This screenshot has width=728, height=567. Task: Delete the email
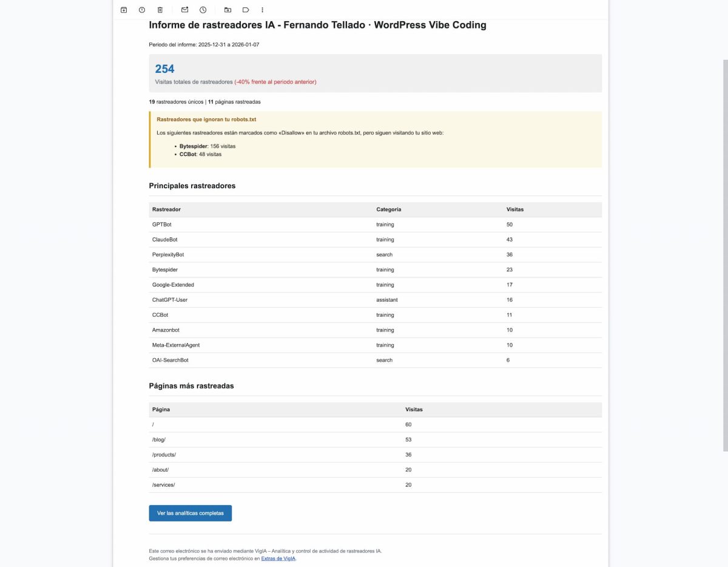click(160, 10)
